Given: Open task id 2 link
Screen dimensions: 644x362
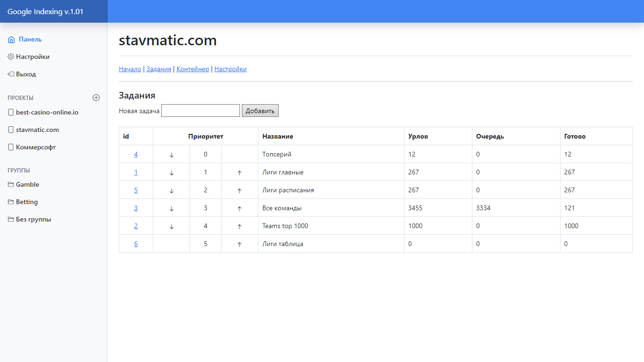Looking at the screenshot, I should [136, 226].
